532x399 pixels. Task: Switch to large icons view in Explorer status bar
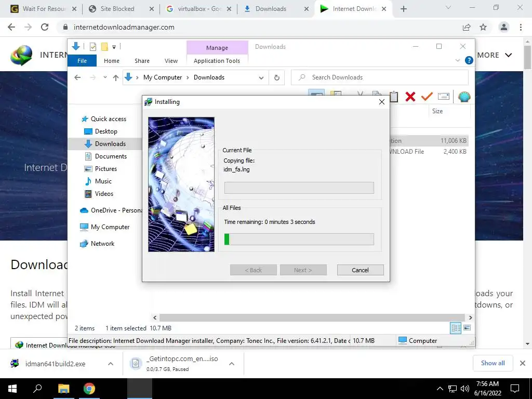pos(467,328)
